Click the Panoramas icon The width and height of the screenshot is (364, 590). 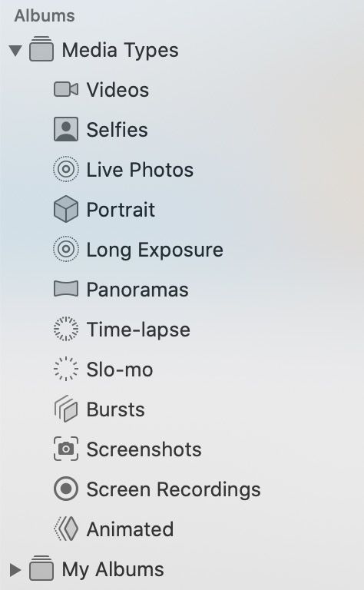pos(66,289)
